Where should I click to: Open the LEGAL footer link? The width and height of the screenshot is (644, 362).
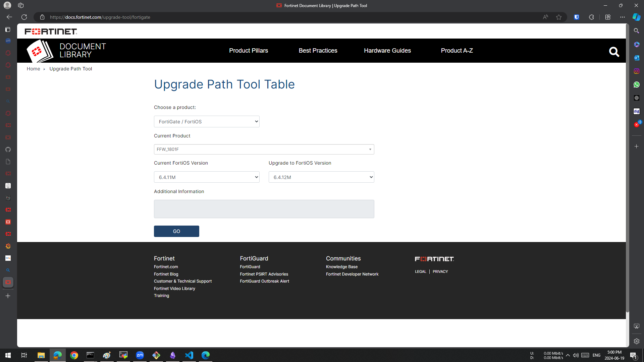420,271
